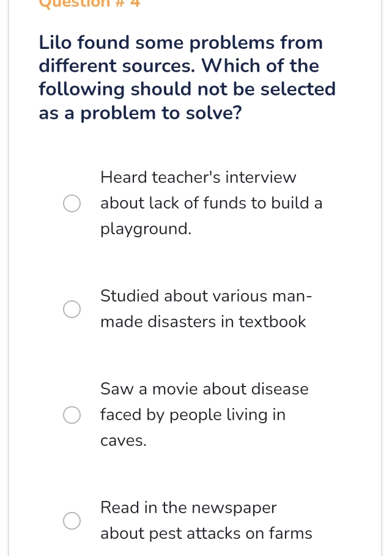The height and width of the screenshot is (556, 392).
Task: Click 'made disasters in textbook' text line
Action: [203, 322]
